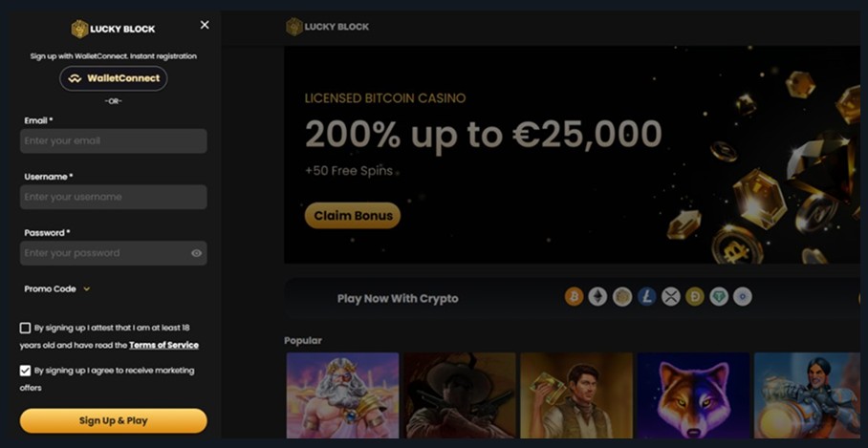The image size is (868, 448).
Task: Click the Bitcoin coin icon
Action: pos(575,297)
